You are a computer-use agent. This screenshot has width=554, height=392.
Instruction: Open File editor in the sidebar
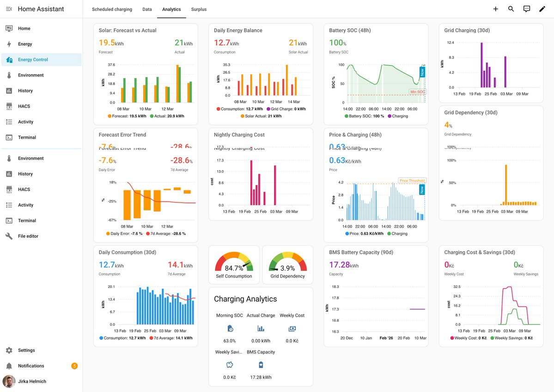click(41, 236)
